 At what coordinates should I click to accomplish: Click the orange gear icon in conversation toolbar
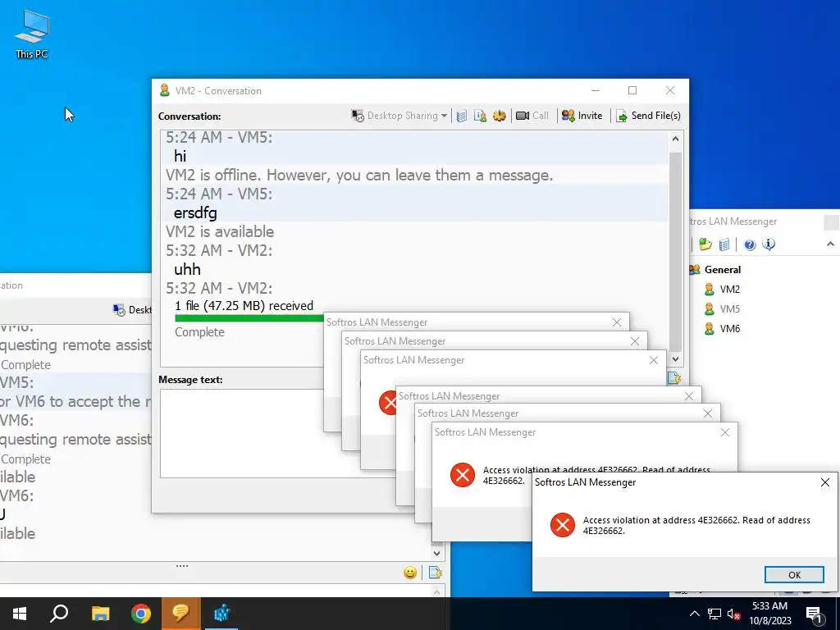pyautogui.click(x=500, y=116)
